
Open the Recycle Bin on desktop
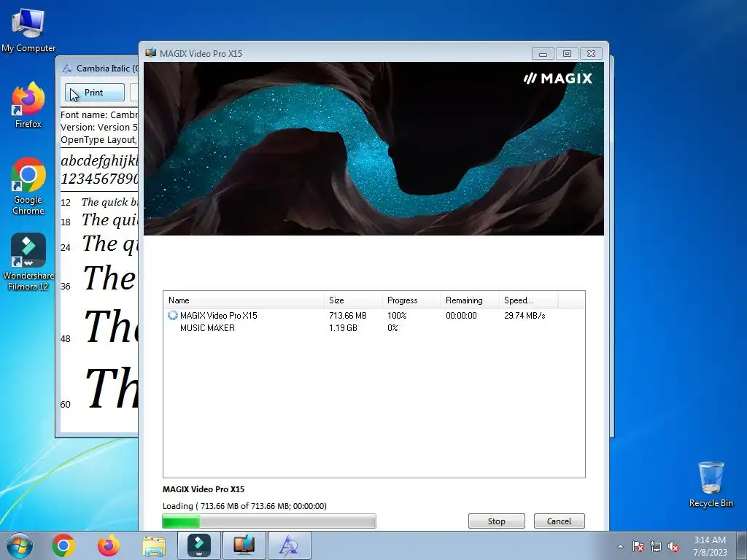pyautogui.click(x=711, y=484)
